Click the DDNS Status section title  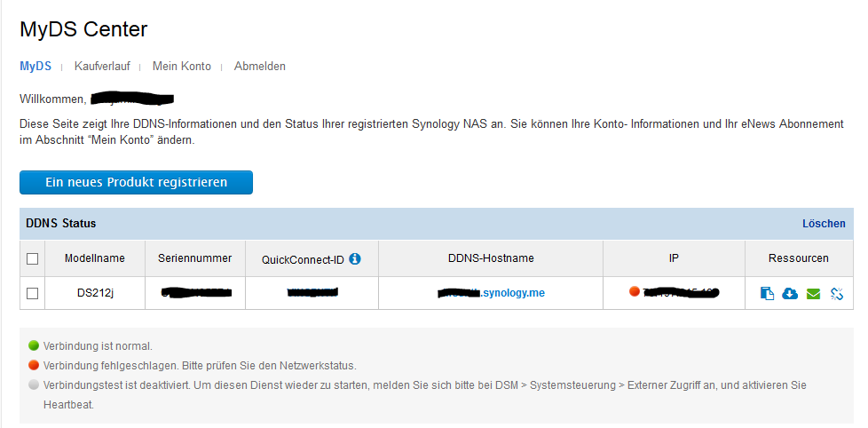coord(61,223)
